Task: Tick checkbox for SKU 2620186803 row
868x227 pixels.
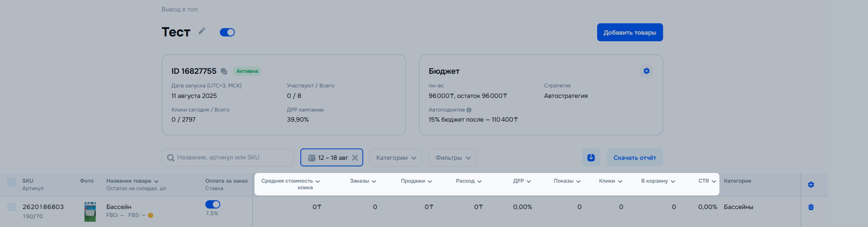Action: coord(12,207)
